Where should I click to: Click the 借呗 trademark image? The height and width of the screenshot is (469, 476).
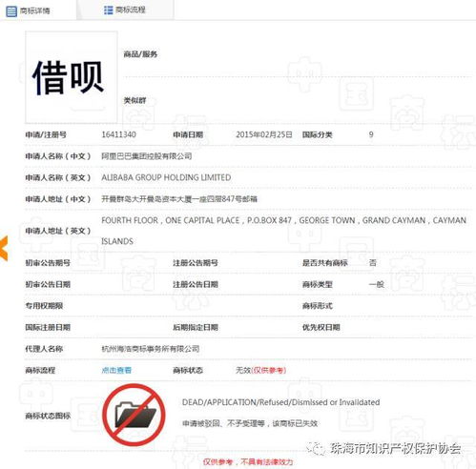(72, 77)
